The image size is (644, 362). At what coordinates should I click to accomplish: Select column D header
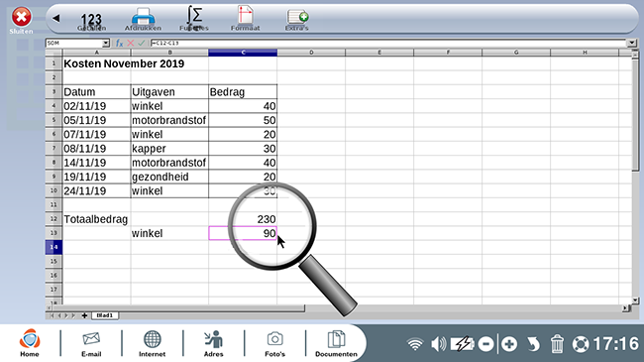[311, 53]
